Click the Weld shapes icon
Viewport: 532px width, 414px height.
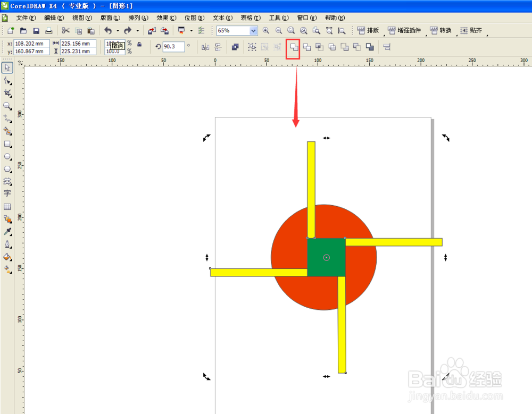pyautogui.click(x=294, y=47)
